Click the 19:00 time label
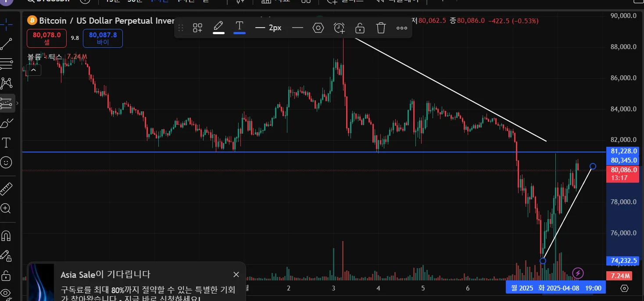 pyautogui.click(x=593, y=288)
